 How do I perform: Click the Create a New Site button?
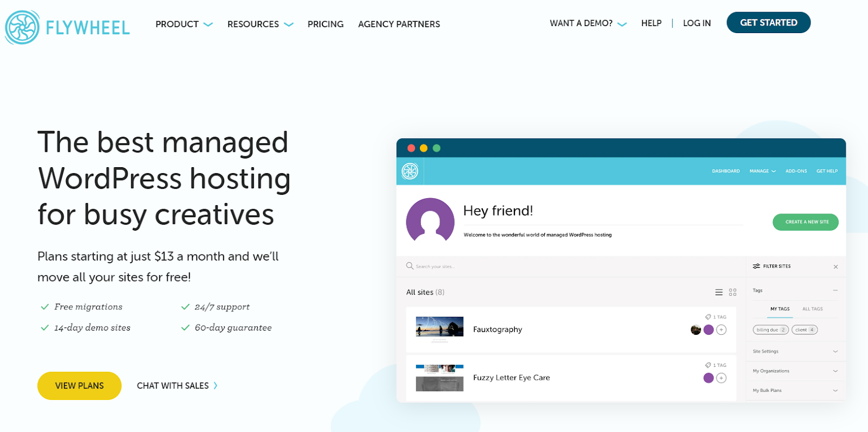[x=806, y=222]
